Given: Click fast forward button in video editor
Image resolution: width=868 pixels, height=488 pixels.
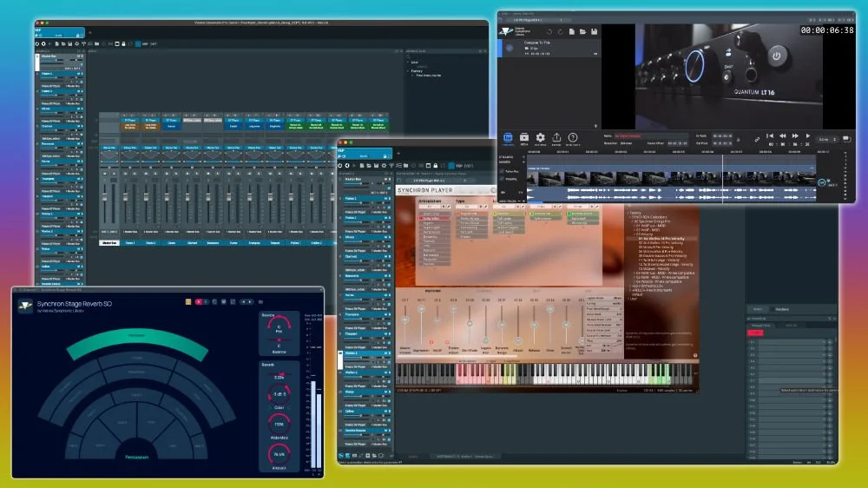Looking at the screenshot, I should (795, 135).
